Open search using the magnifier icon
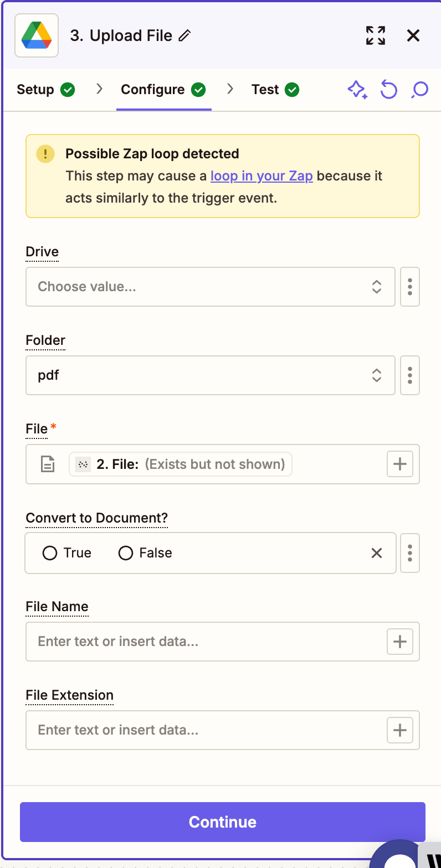This screenshot has width=441, height=868. pyautogui.click(x=419, y=89)
